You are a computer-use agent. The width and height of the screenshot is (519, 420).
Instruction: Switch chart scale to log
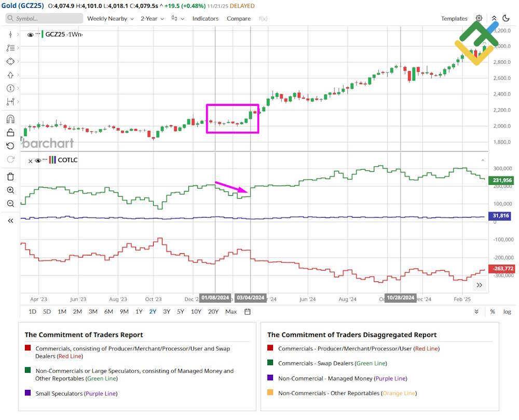point(507,311)
